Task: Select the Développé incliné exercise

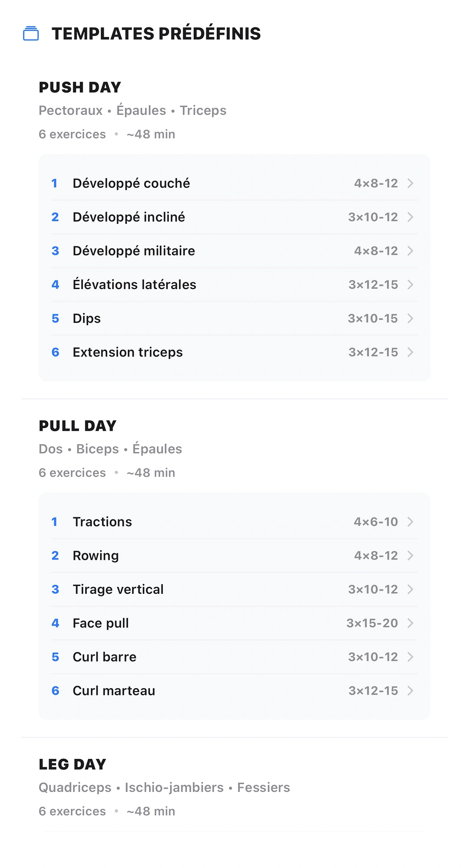Action: click(x=234, y=217)
